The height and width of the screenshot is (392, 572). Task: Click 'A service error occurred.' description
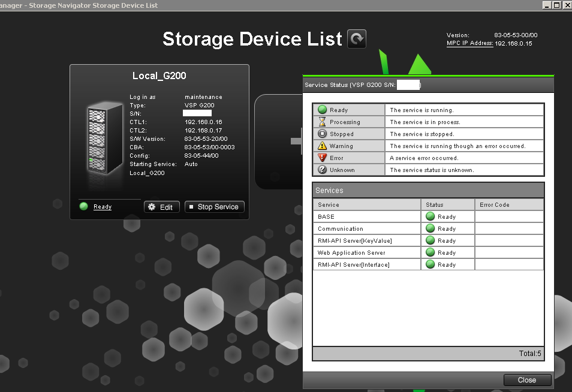424,158
